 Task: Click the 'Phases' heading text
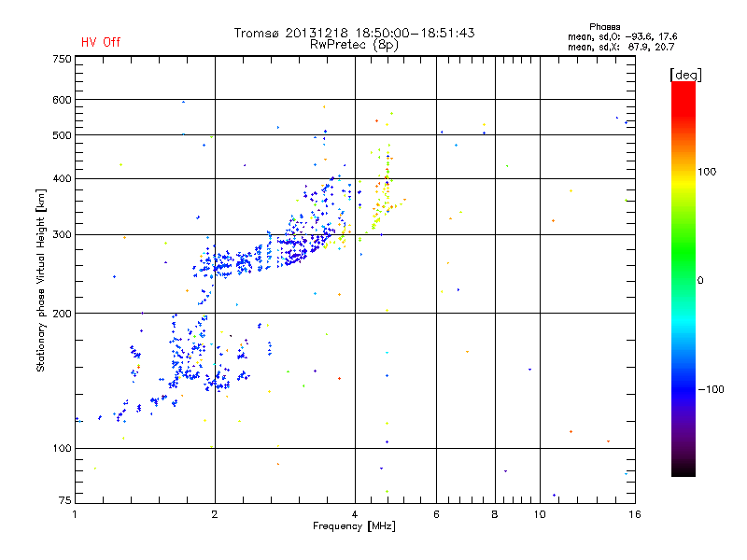coord(604,27)
